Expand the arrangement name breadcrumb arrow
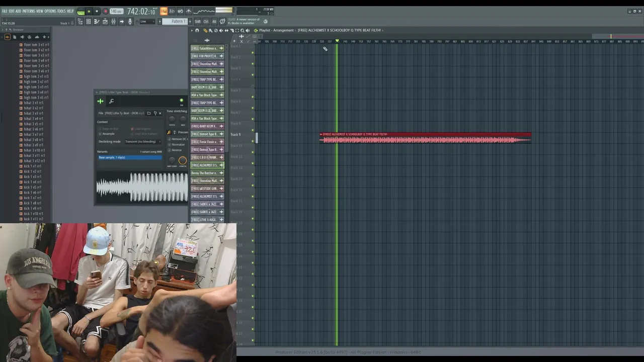Viewport: 644px width, 362px height. point(295,30)
